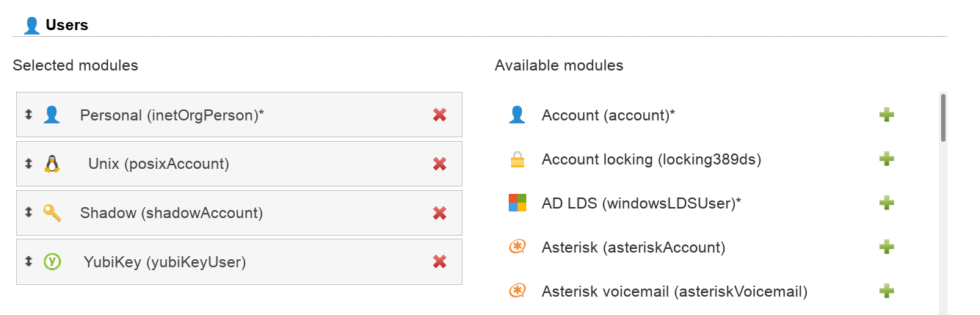Add the Asterisk (asteriskAccount) module
Viewport: 980px width, 315px height.
(887, 247)
